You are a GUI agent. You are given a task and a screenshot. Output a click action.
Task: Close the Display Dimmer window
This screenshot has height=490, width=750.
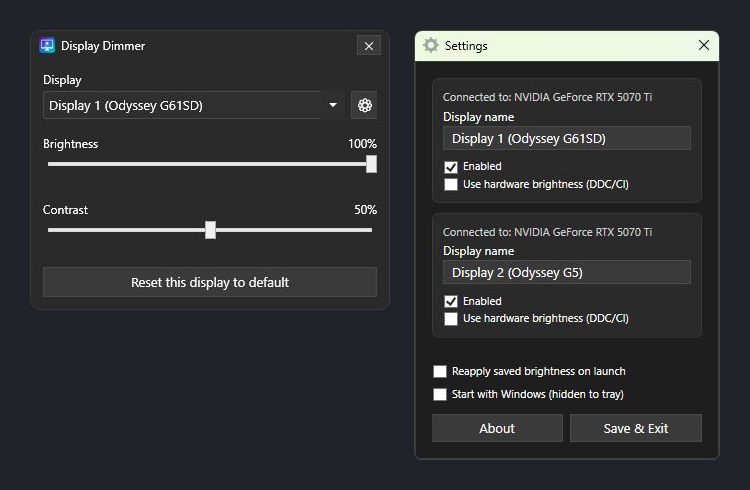(369, 46)
